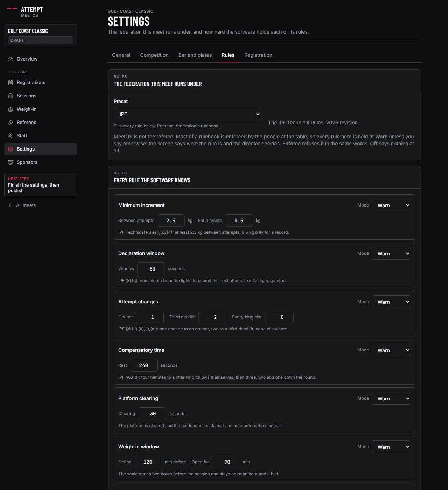The image size is (448, 490).
Task: Click the Registrations clipboard icon
Action: (10, 83)
